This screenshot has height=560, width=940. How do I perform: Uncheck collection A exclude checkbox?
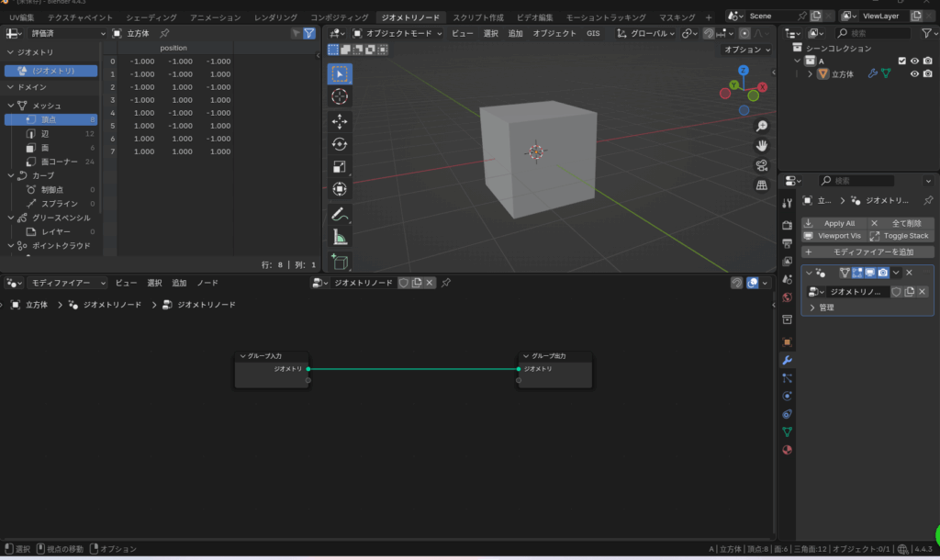click(901, 62)
